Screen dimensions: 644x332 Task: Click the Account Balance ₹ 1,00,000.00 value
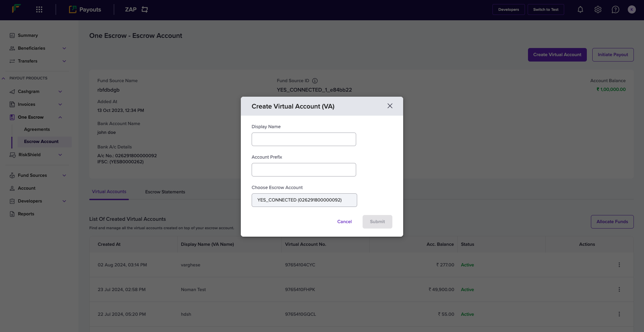click(611, 90)
